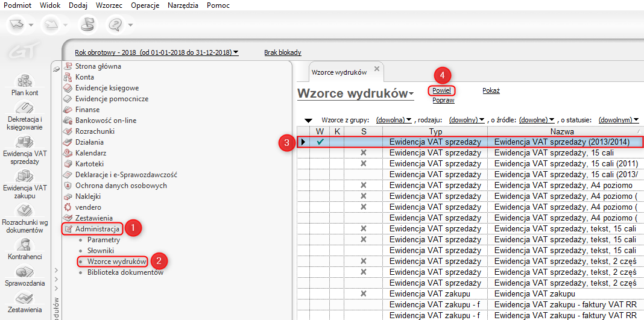Select Strona główna in the tree

pos(98,66)
